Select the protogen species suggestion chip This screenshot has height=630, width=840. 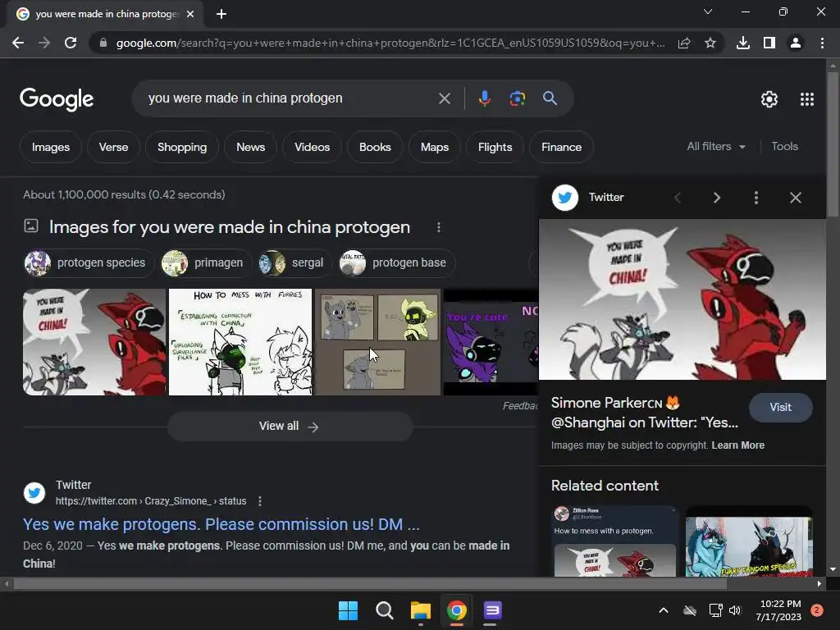click(89, 262)
